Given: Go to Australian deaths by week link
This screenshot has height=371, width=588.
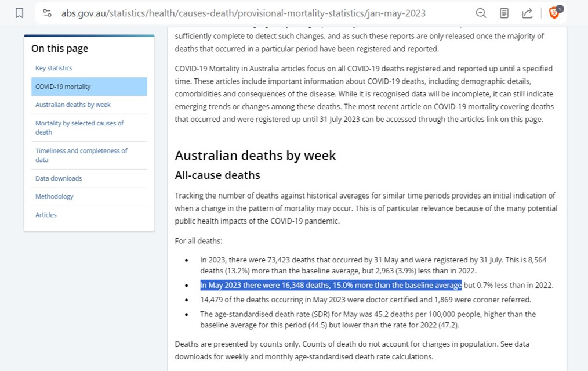Looking at the screenshot, I should click(x=72, y=105).
